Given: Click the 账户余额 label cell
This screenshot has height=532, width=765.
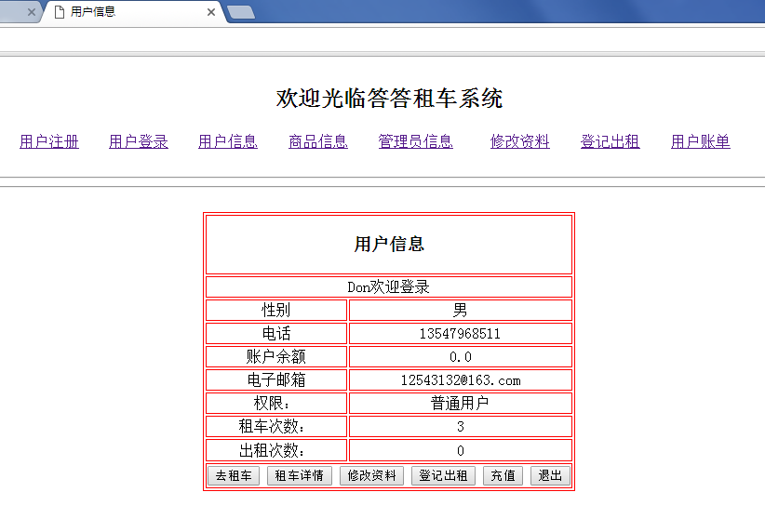Looking at the screenshot, I should pyautogui.click(x=276, y=356).
